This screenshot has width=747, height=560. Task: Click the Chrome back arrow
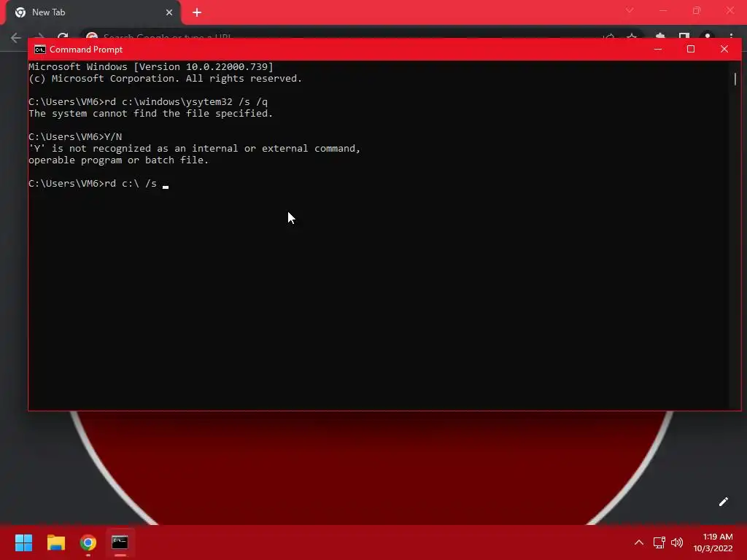(x=16, y=38)
